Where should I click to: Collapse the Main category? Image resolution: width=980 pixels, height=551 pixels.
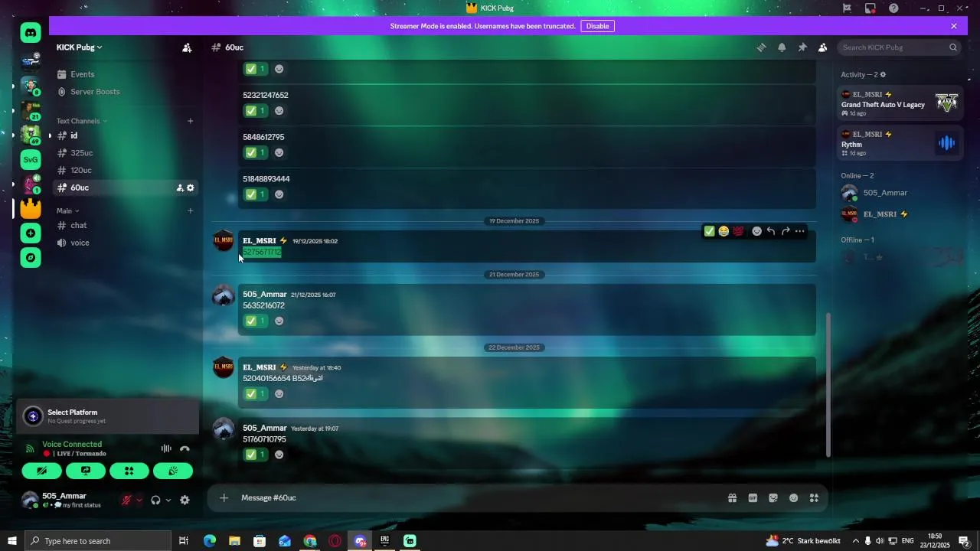67,210
